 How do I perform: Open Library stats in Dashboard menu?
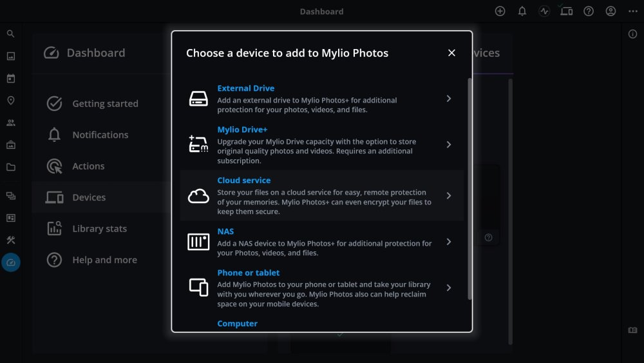[100, 229]
